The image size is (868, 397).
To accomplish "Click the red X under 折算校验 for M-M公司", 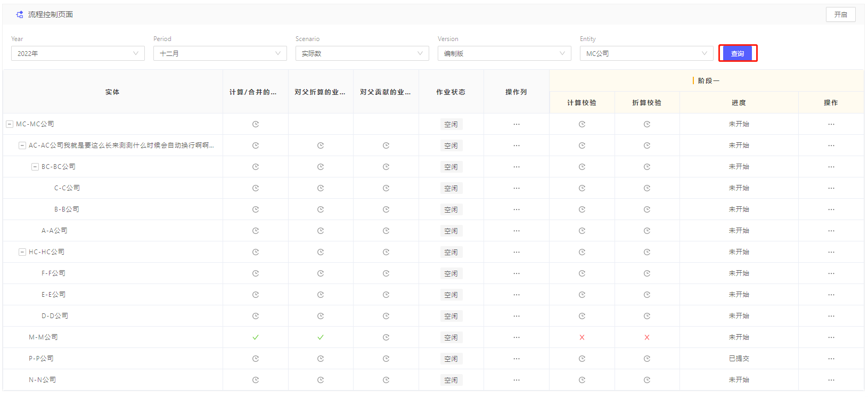I will point(647,337).
